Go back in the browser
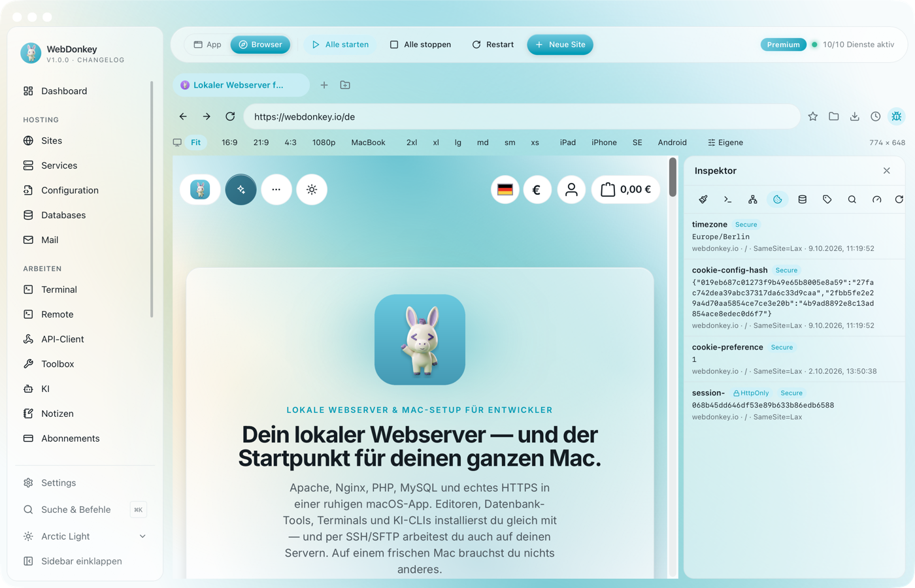915x588 pixels. [x=183, y=116]
